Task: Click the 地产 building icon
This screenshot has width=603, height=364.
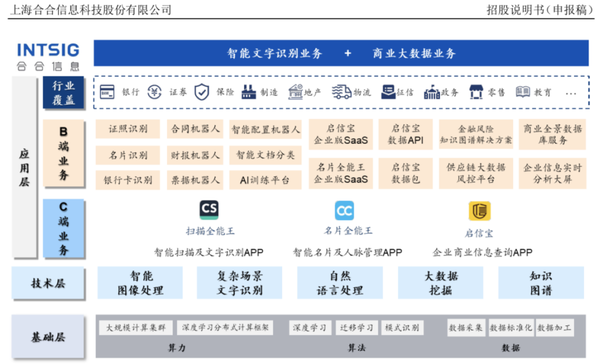Action: pos(295,92)
